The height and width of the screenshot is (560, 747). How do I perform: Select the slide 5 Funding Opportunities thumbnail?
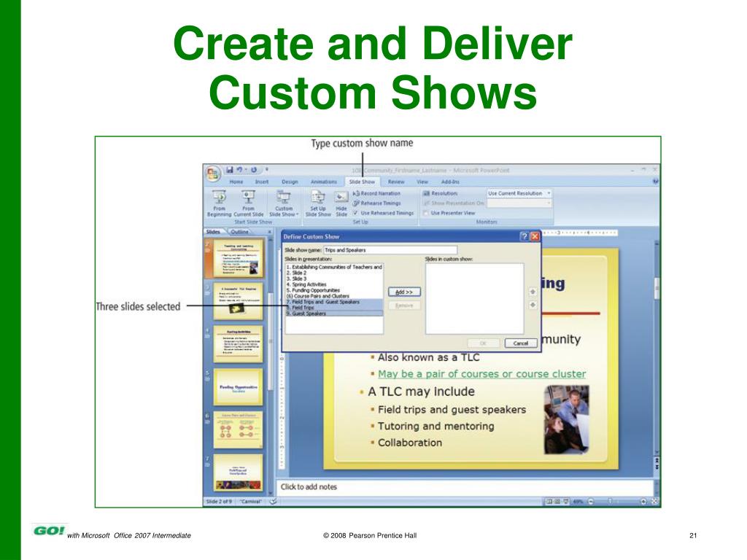(x=239, y=387)
